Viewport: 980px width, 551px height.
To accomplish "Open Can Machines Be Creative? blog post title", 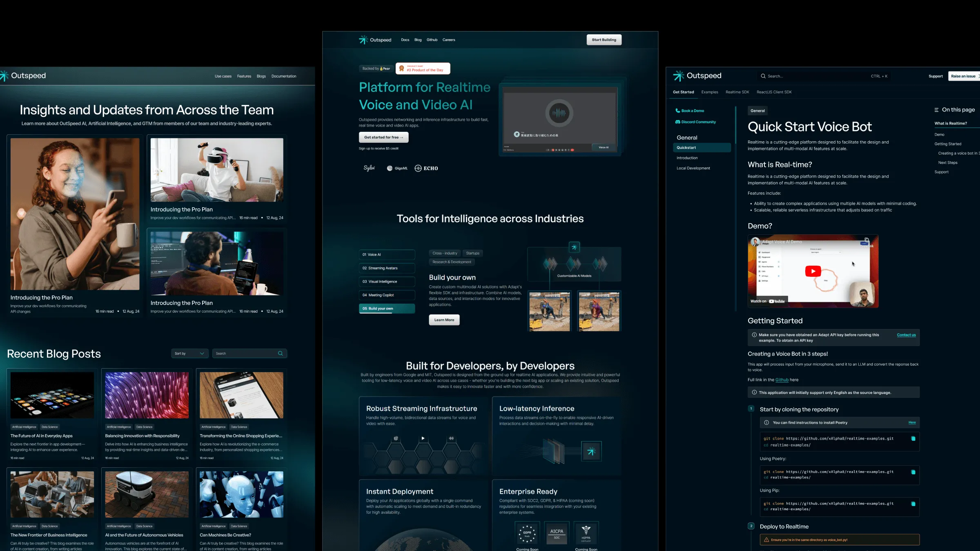I will (x=225, y=535).
